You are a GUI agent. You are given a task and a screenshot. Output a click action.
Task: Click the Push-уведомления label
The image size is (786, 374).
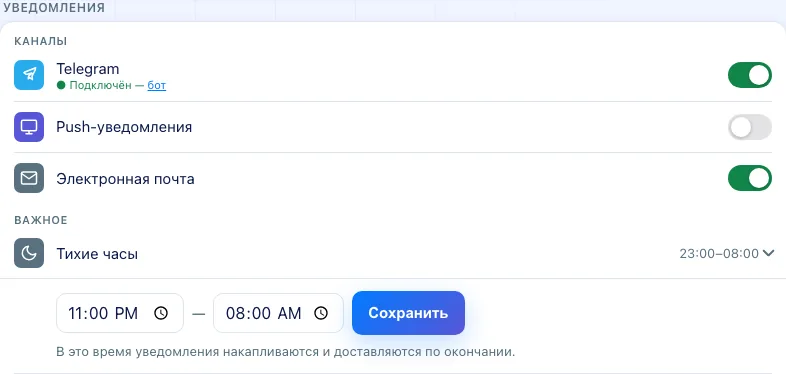tap(124, 127)
